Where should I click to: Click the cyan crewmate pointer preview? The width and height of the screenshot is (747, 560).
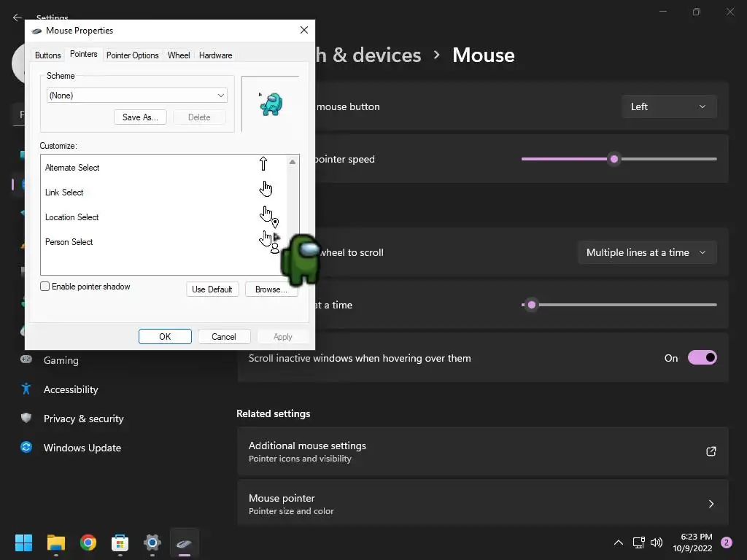pyautogui.click(x=271, y=104)
